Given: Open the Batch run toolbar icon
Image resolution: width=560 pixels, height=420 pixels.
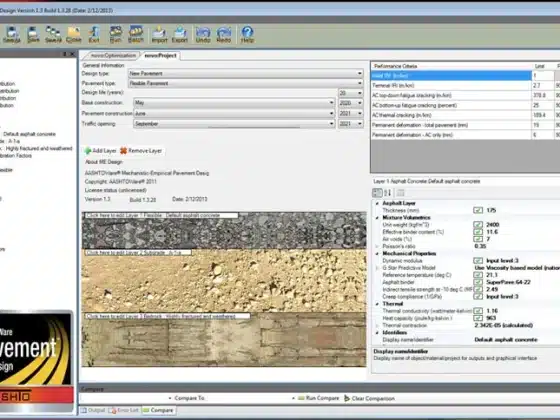Looking at the screenshot, I should click(136, 35).
